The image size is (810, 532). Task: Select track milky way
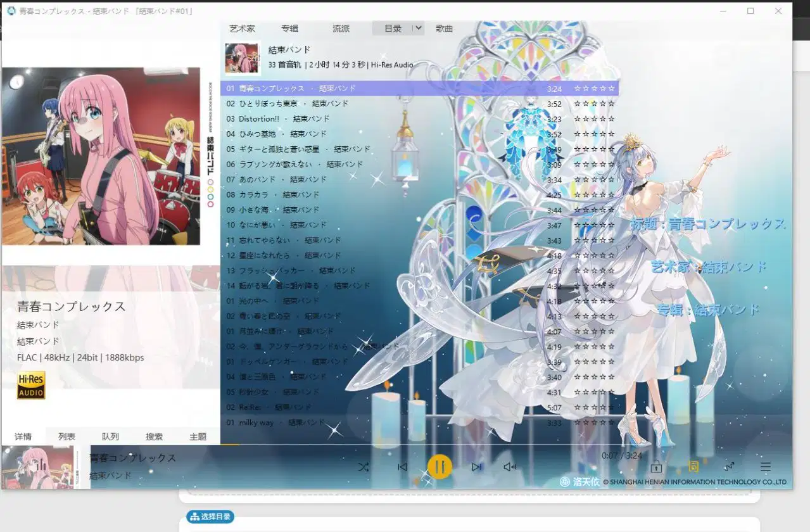419,423
